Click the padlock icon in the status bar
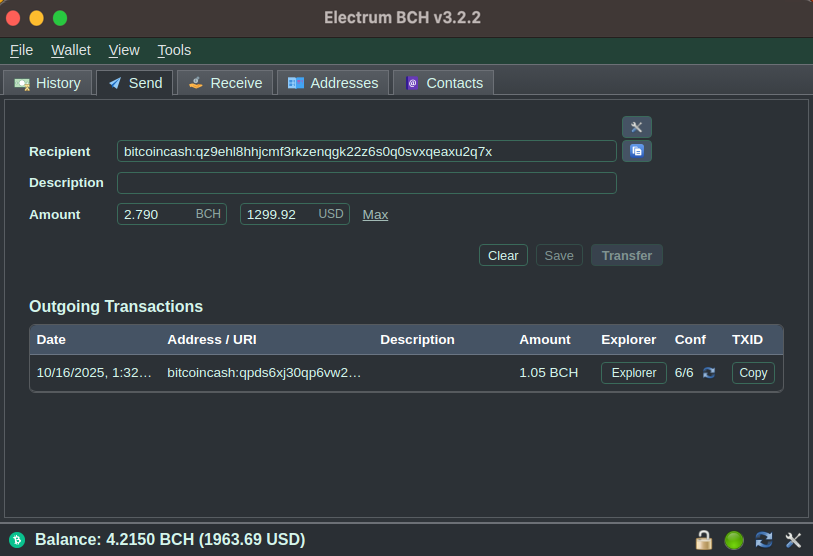The width and height of the screenshot is (813, 556). pos(704,540)
